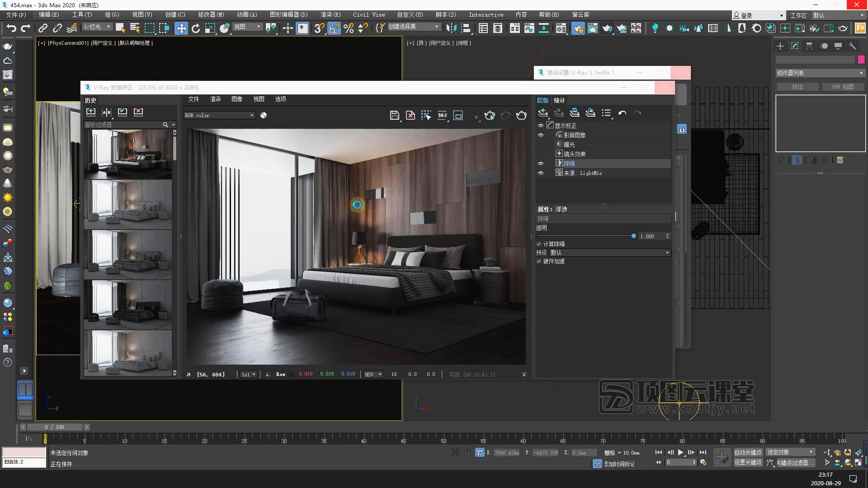868x488 pixels.
Task: Click the clear image icon in frame buffer
Action: [x=410, y=116]
